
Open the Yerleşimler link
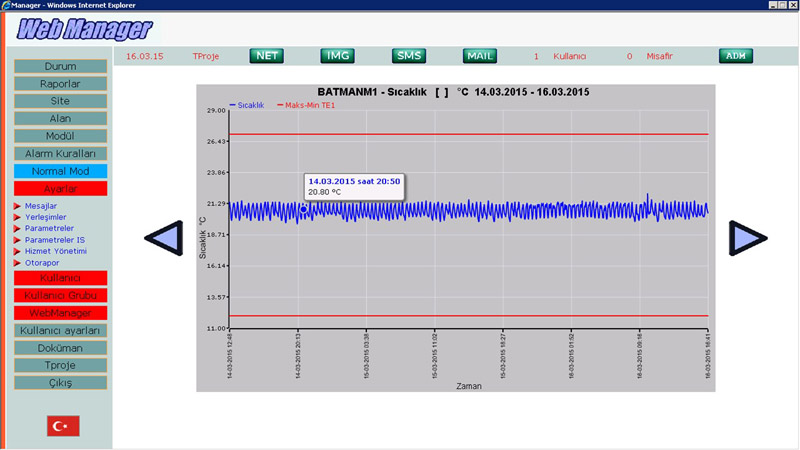(x=45, y=217)
